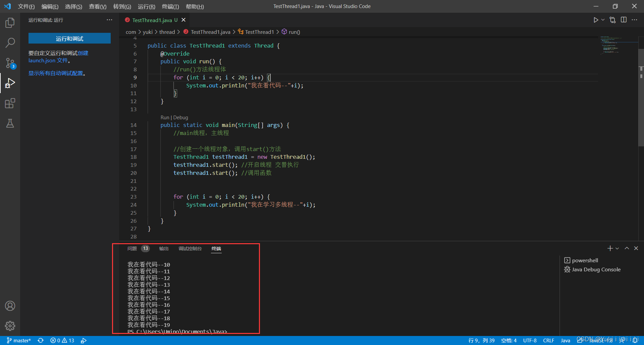Image resolution: width=644 pixels, height=345 pixels.
Task: Maximize the terminal panel with chevron
Action: point(627,248)
